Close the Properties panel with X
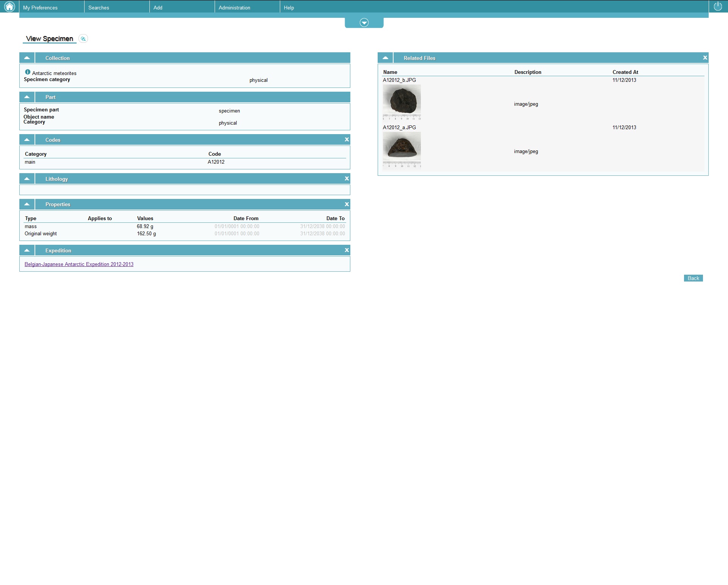The height and width of the screenshot is (585, 728). [347, 205]
